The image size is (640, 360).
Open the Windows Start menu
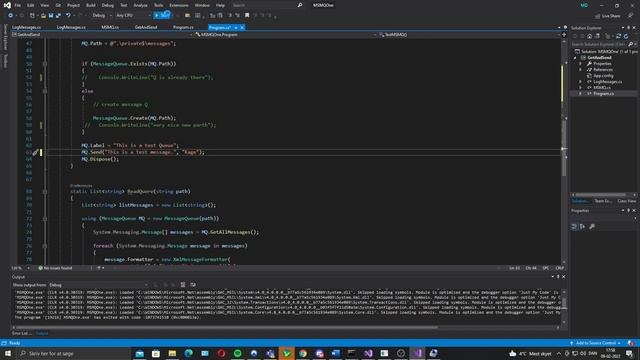8,353
